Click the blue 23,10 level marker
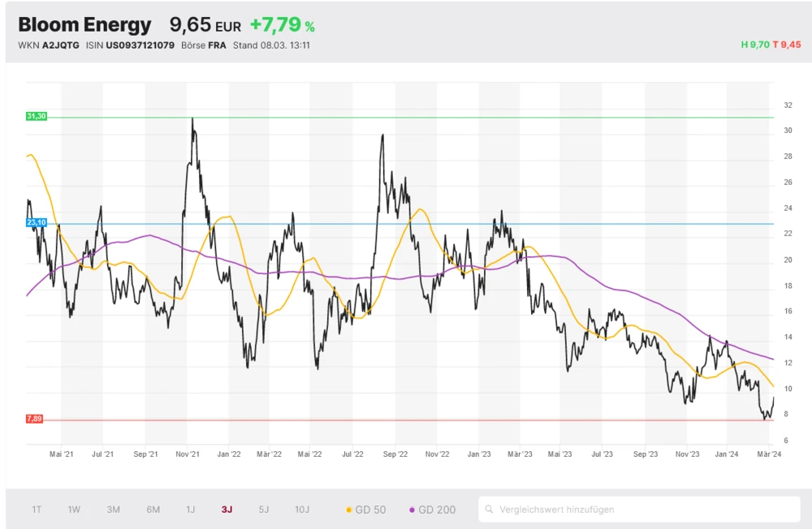This screenshot has width=812, height=529. tap(37, 222)
